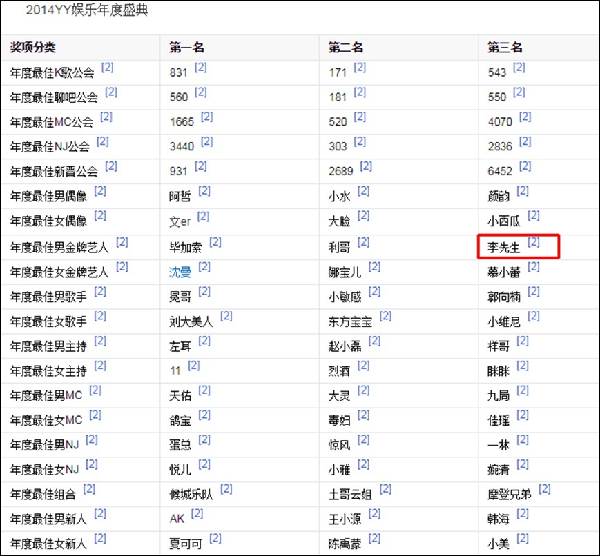Screen dimensions: 600x556
Task: Select the 第一名 column header
Action: [x=187, y=47]
